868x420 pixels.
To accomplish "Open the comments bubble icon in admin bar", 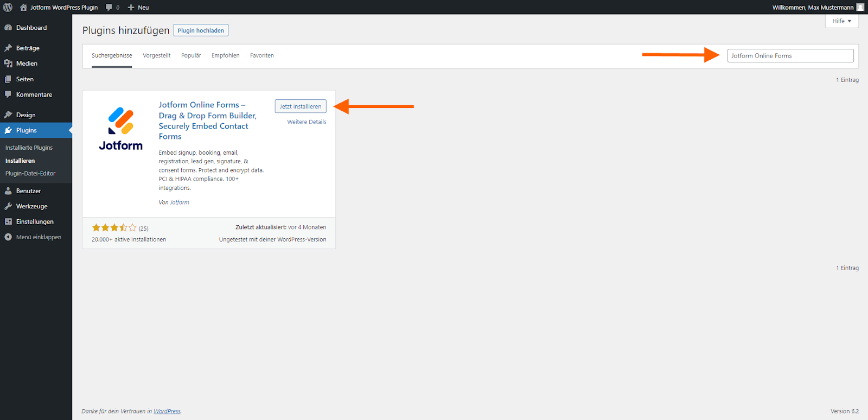I will point(109,7).
